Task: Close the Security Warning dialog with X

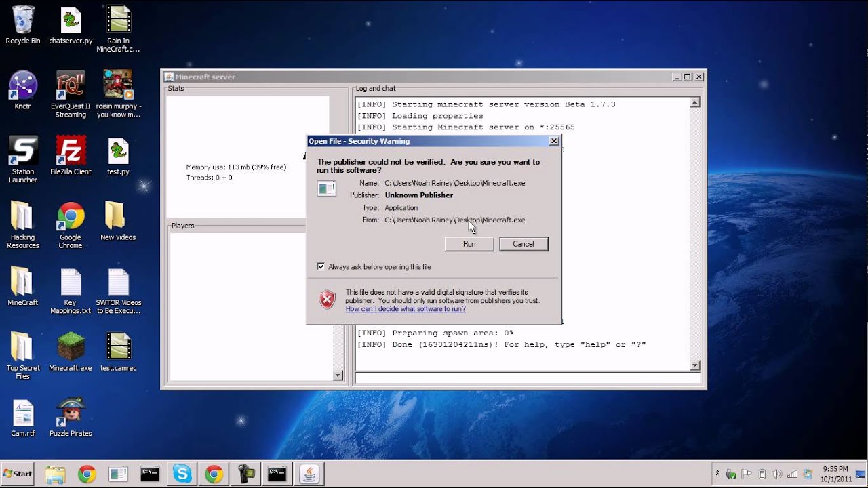Action: 554,141
